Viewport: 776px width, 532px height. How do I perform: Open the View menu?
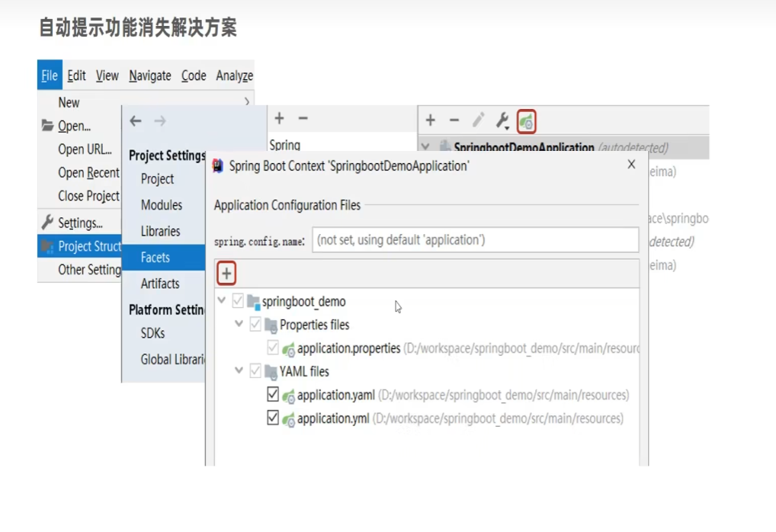[x=107, y=75]
